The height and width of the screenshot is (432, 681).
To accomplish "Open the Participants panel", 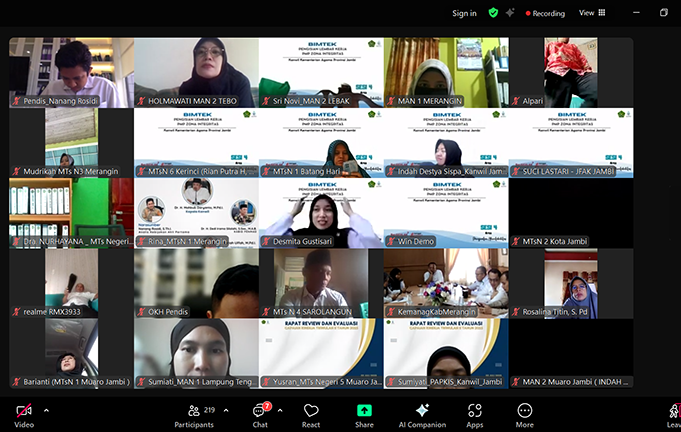I will click(193, 414).
